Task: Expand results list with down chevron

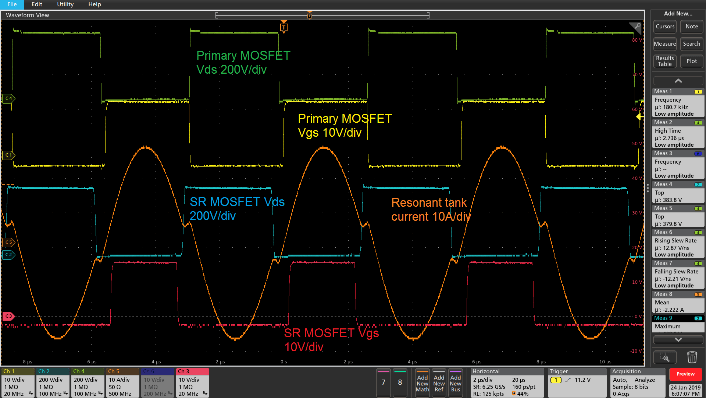Action: pos(678,339)
